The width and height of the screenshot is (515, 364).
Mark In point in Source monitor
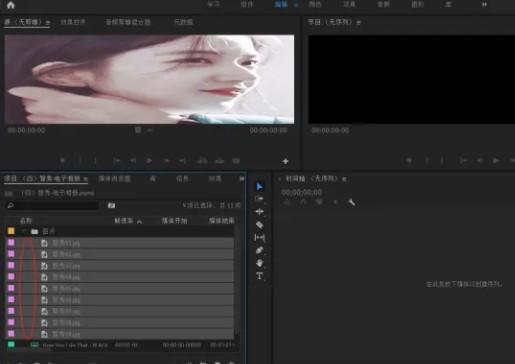coord(80,161)
